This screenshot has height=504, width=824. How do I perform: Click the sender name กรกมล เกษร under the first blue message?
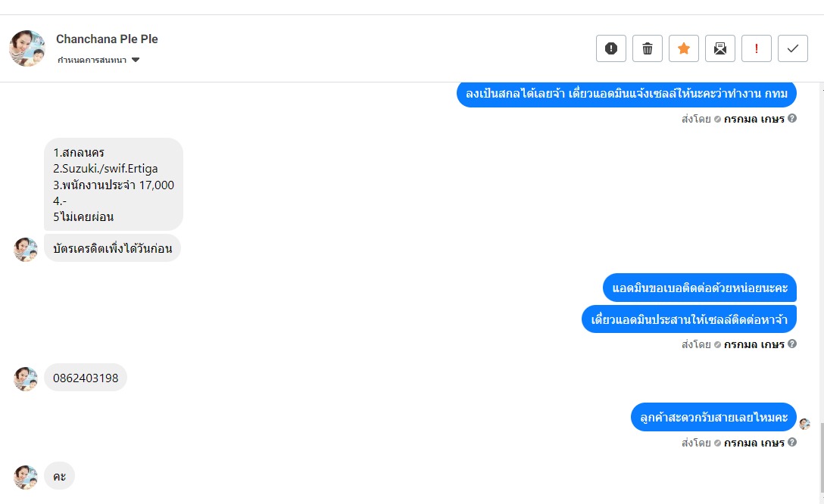754,119
